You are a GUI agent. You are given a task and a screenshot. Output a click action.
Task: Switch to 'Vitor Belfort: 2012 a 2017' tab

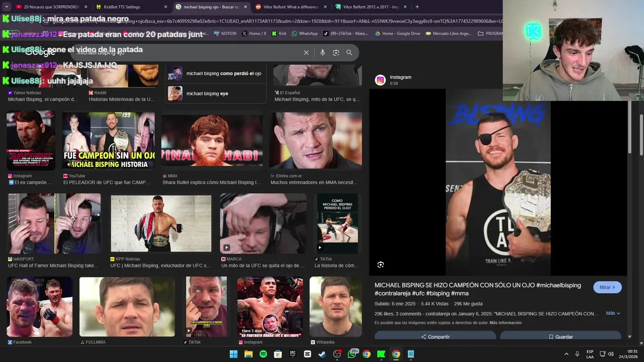coord(370,7)
